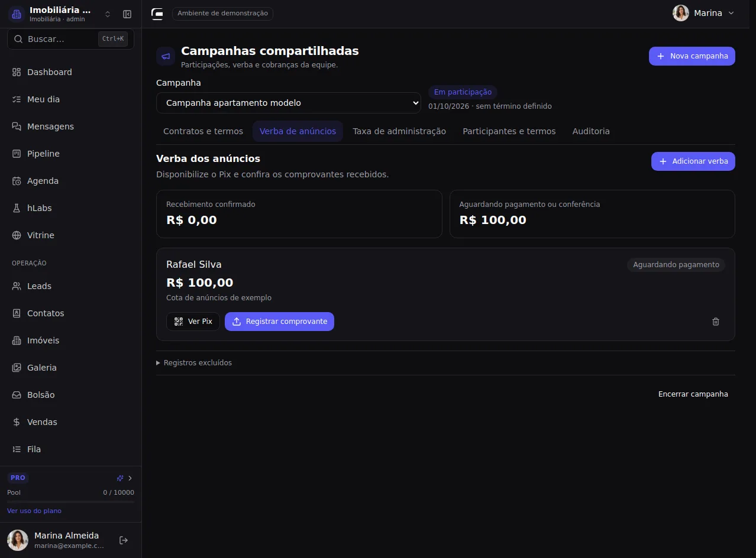Screen dimensions: 756x558
Task: Click the Ctrl+K shortcut hint
Action: 113,39
